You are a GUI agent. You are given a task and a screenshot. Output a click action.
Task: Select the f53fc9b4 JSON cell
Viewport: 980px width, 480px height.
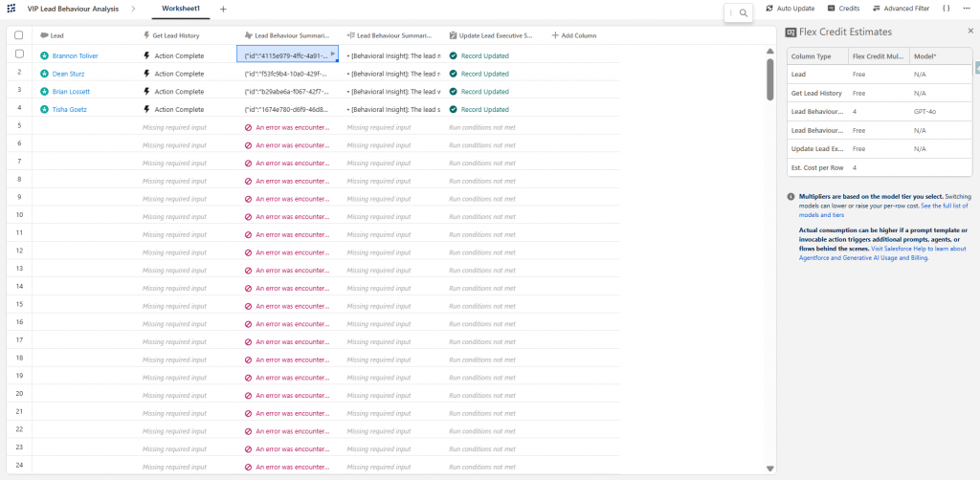click(287, 74)
